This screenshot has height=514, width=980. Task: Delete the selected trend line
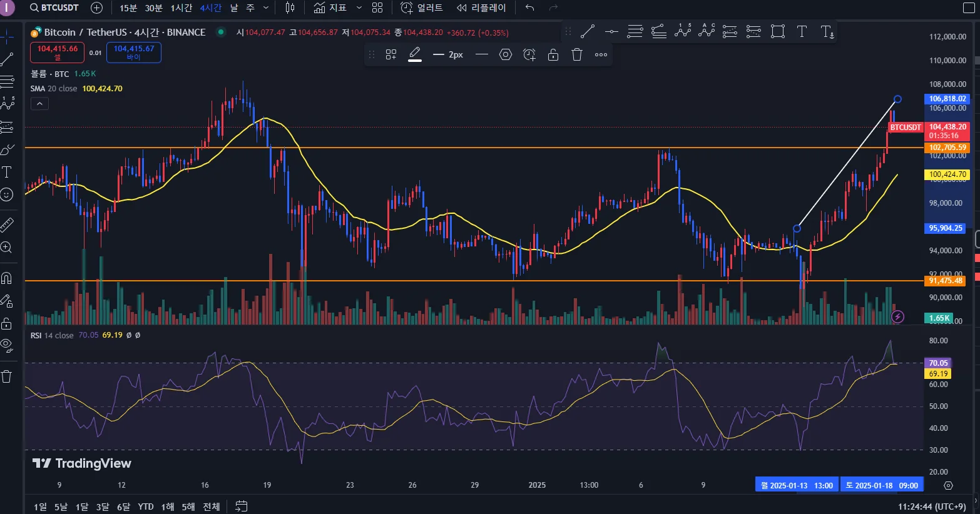click(577, 55)
